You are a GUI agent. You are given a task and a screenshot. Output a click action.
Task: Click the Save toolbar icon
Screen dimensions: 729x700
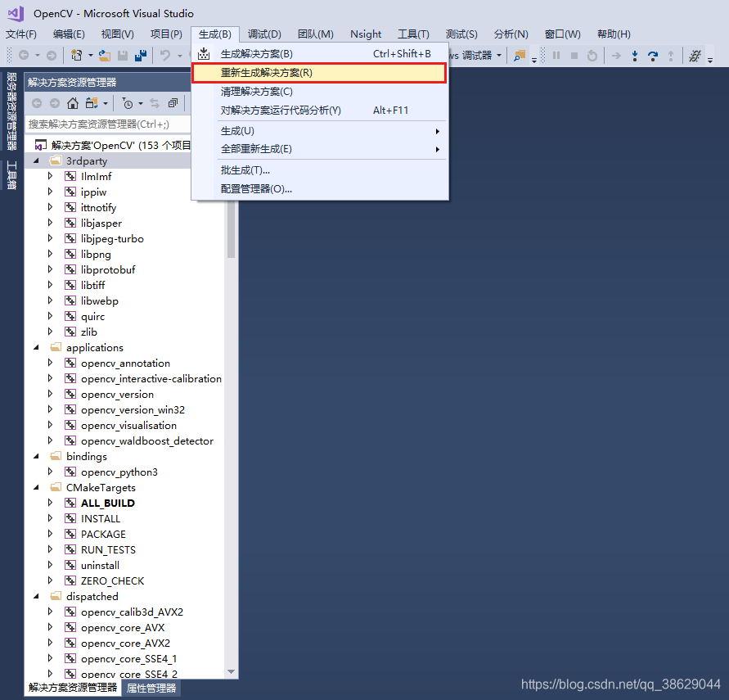pyautogui.click(x=123, y=56)
